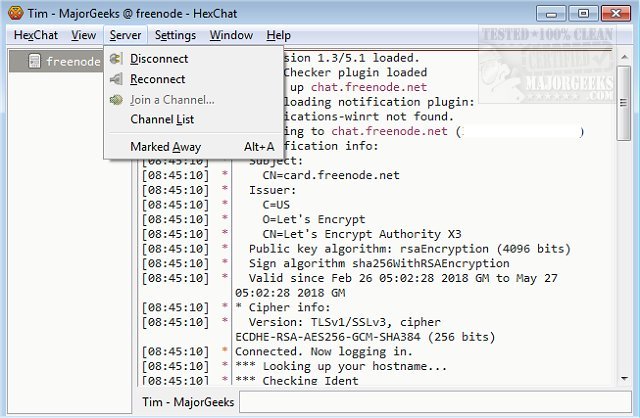Open the Help menu

coord(278,36)
